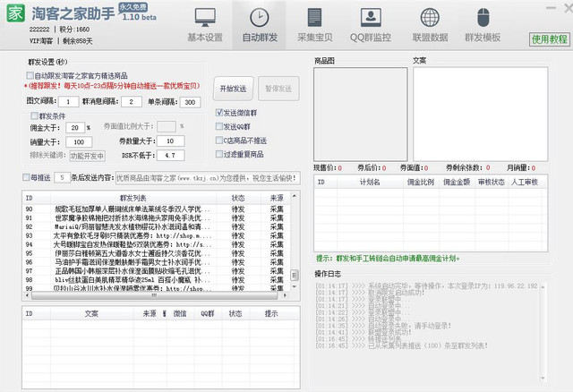Click the 微信 column header
The height and width of the screenshot is (392, 573).
pos(180,313)
